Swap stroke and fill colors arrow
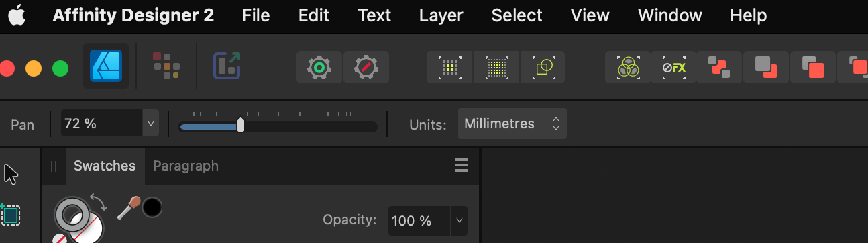868x243 pixels. tap(99, 202)
